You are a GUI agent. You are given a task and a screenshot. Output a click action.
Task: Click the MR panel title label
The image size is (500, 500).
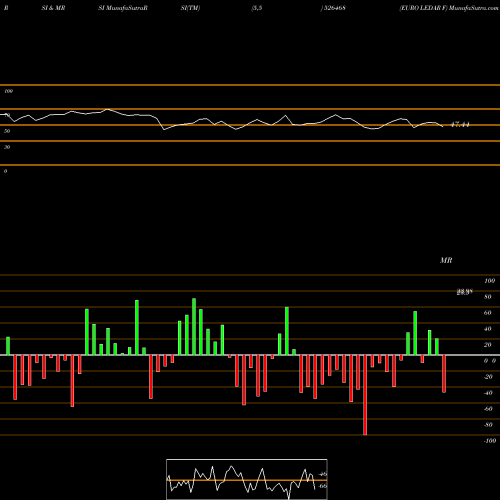coord(446,260)
